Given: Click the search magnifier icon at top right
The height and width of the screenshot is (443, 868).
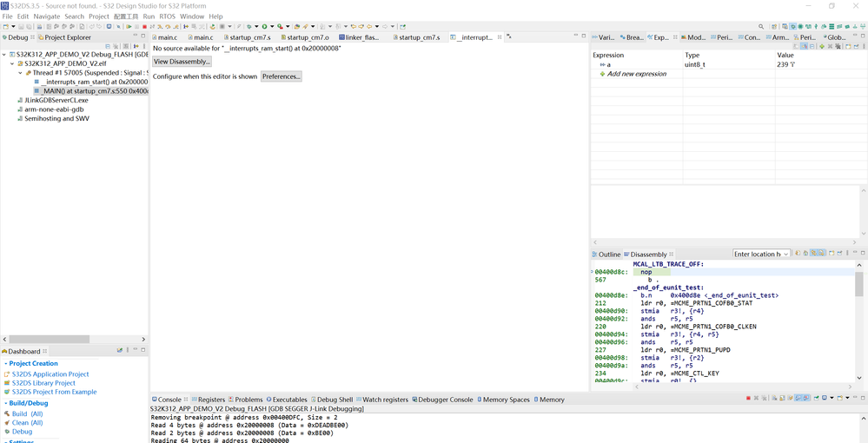Looking at the screenshot, I should pyautogui.click(x=761, y=27).
